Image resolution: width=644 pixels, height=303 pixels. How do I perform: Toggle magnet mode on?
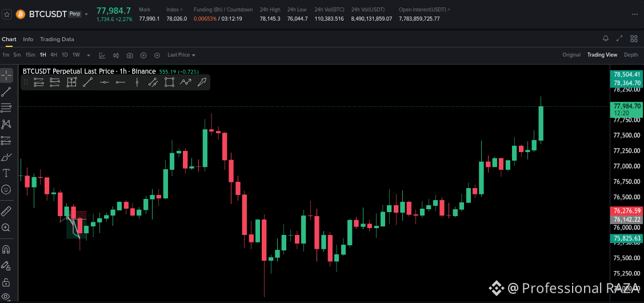pyautogui.click(x=6, y=250)
